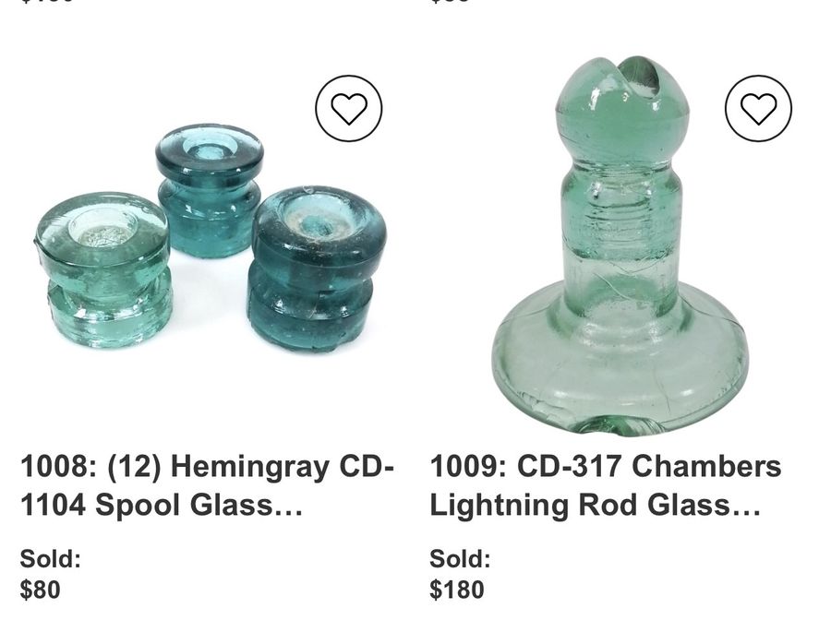
Task: Click the Sold label under lot 1009
Action: point(460,559)
